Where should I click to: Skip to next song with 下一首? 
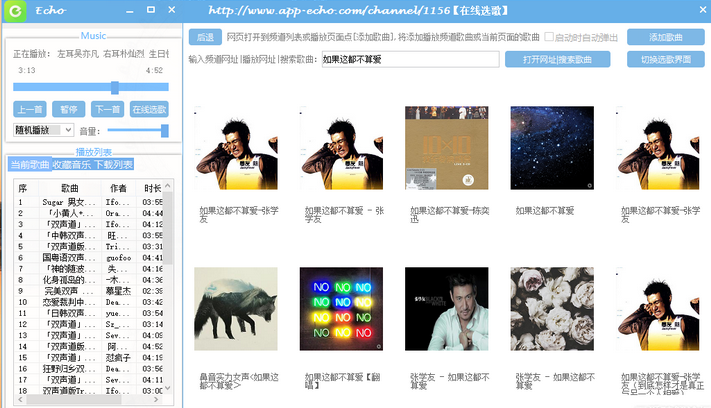tap(107, 109)
